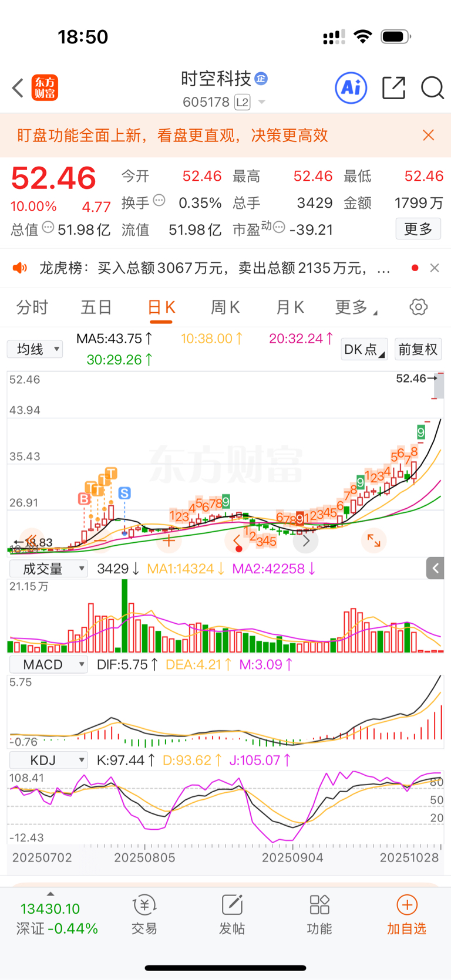
Task: Open the KDJ indicator dropdown
Action: point(48,760)
